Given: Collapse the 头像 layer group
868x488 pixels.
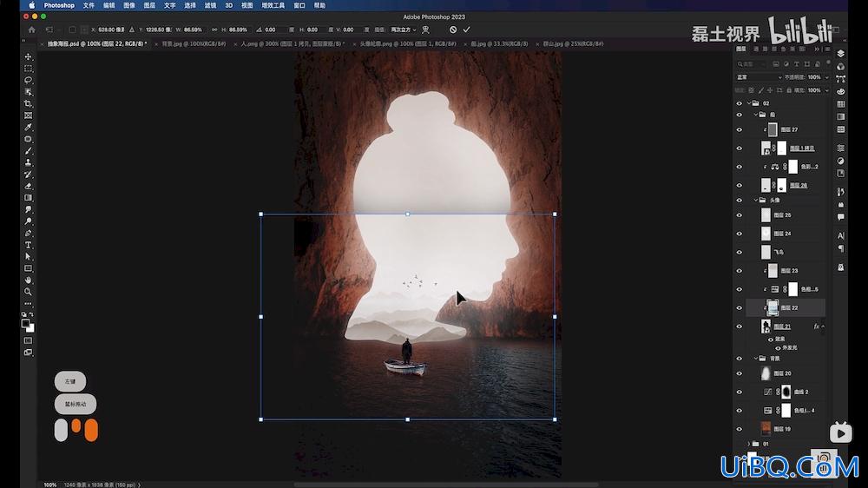Looking at the screenshot, I should (x=756, y=200).
